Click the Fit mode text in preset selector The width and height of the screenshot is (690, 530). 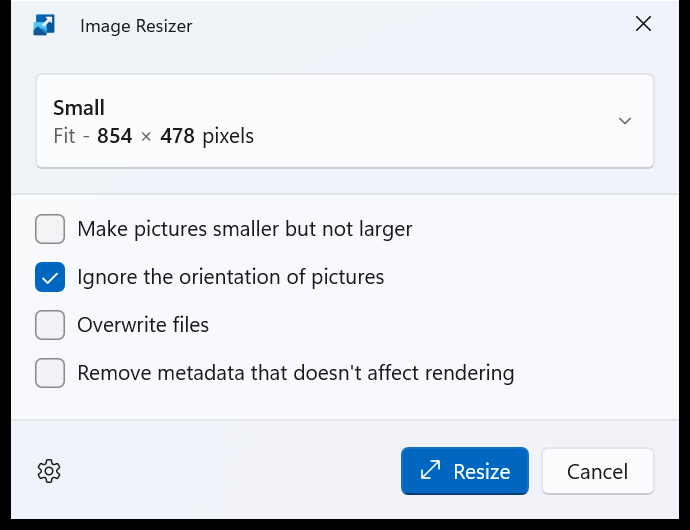pos(64,136)
